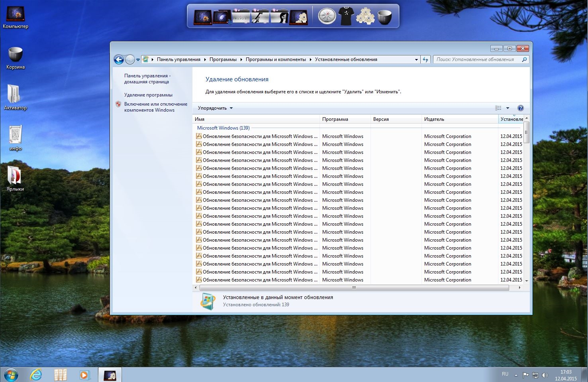The width and height of the screenshot is (588, 382).
Task: Click Установленные обновления breadcrumb
Action: coord(346,59)
